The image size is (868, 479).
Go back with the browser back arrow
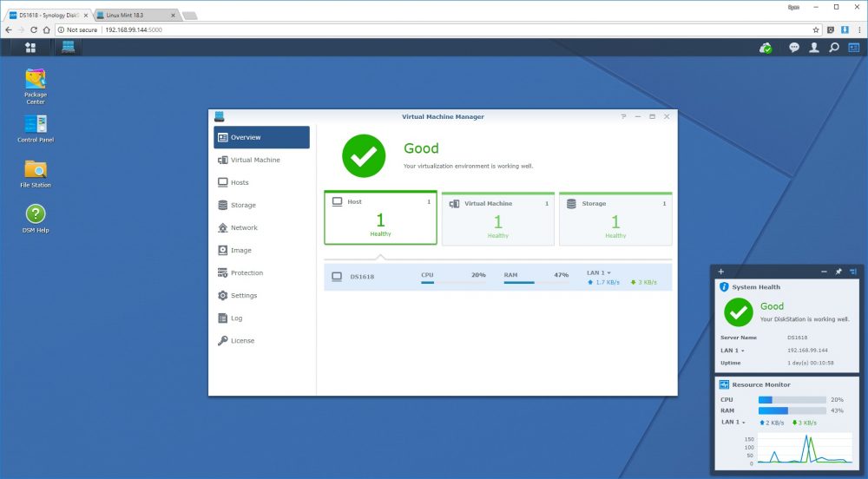coord(9,30)
